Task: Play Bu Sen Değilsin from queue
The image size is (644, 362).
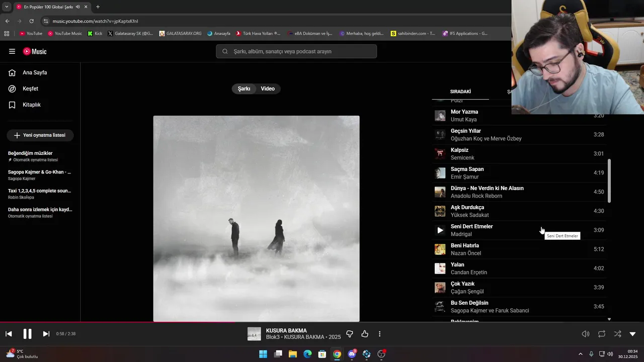Action: (519, 307)
